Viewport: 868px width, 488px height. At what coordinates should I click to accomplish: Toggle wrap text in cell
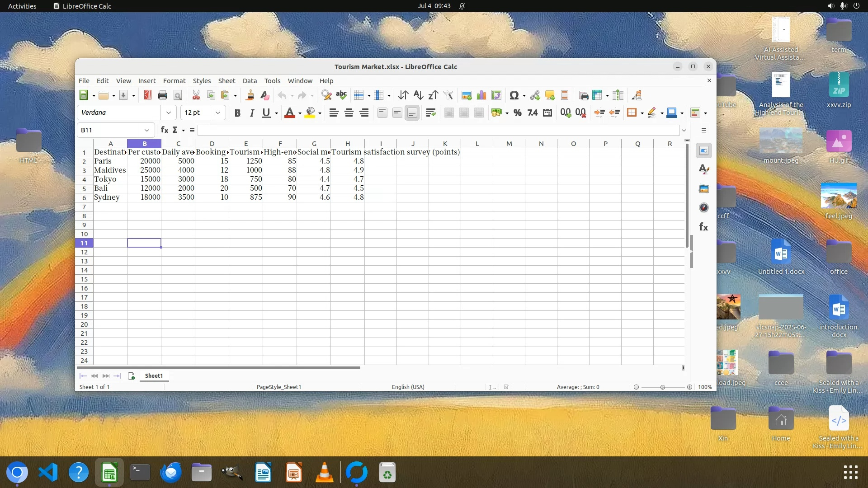click(430, 113)
